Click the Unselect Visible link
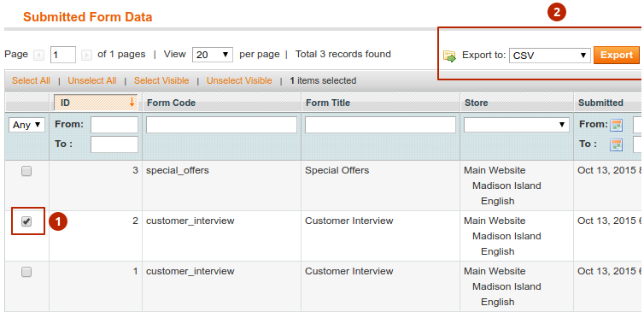644x318 pixels. coord(239,81)
